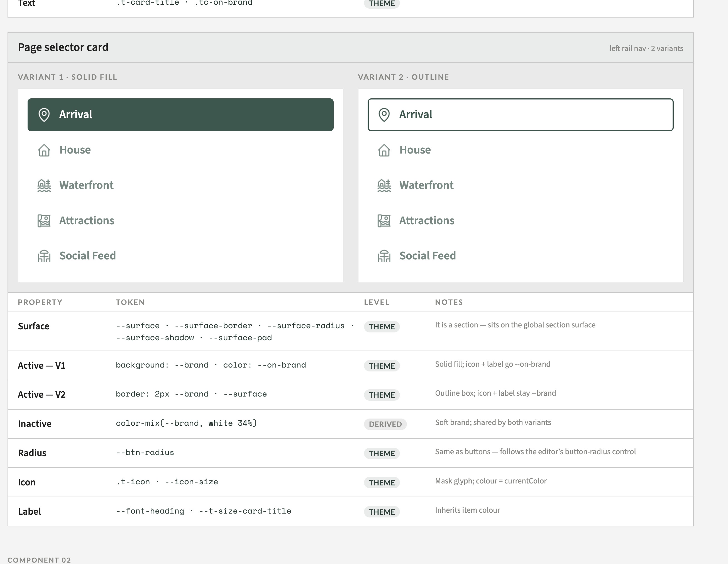
Task: Click 'background: --brand · color: --on-brand' token
Action: click(x=211, y=365)
